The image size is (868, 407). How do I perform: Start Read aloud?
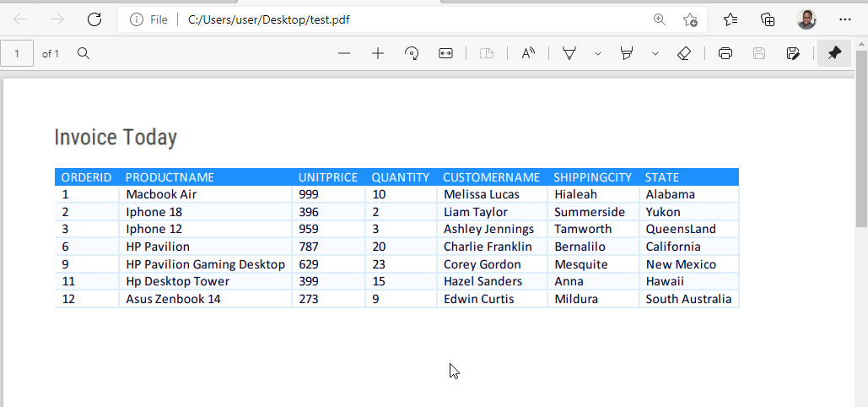pyautogui.click(x=529, y=53)
